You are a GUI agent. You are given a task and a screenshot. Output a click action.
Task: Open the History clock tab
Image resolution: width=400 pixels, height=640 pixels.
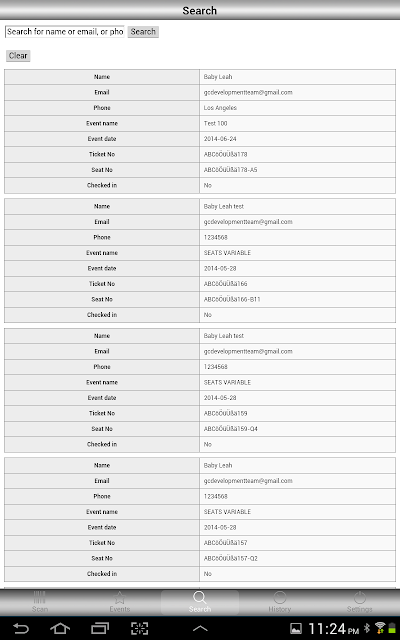[x=280, y=602]
